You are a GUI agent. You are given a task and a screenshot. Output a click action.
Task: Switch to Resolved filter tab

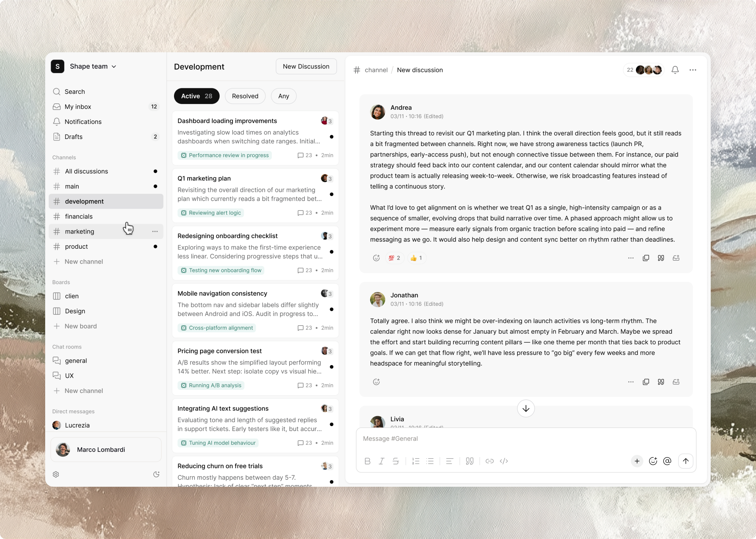click(245, 96)
